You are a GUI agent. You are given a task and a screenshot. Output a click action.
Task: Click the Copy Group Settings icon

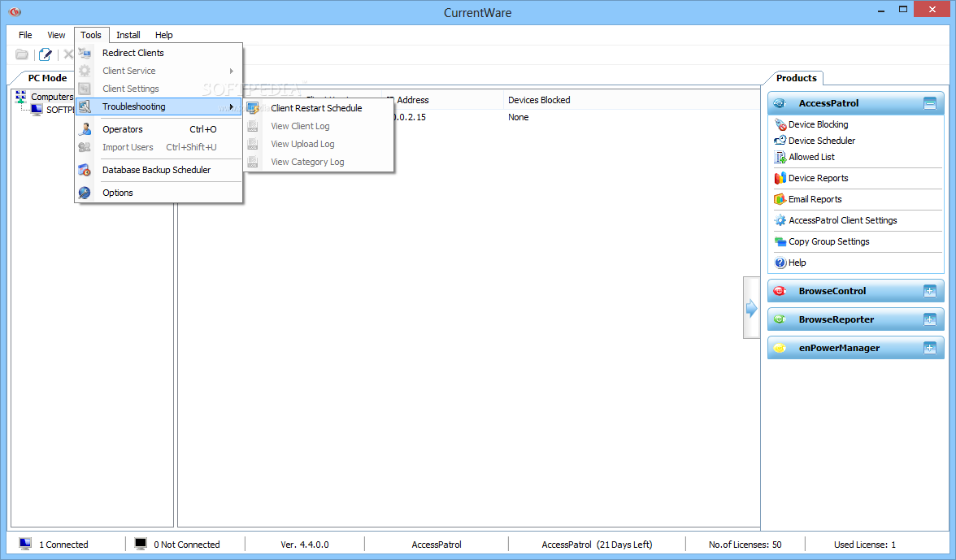click(x=780, y=242)
